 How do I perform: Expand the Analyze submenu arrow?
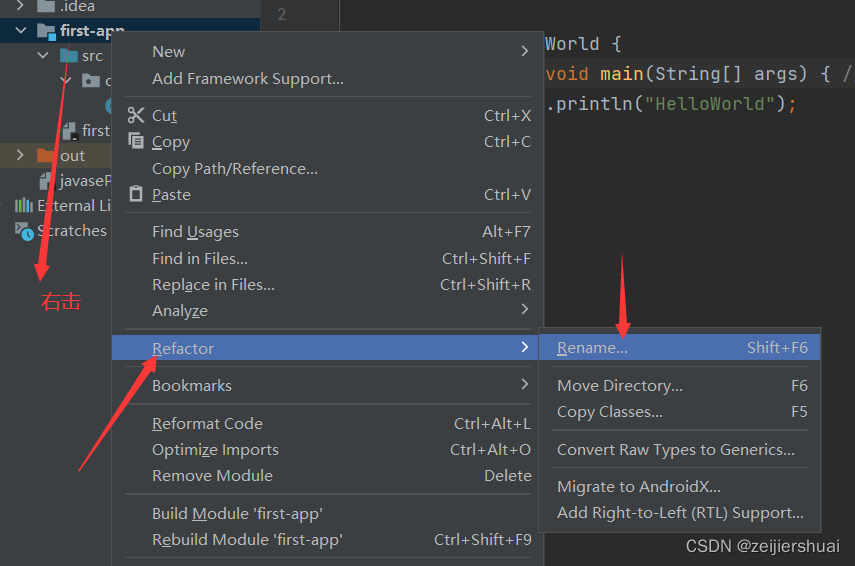[525, 309]
